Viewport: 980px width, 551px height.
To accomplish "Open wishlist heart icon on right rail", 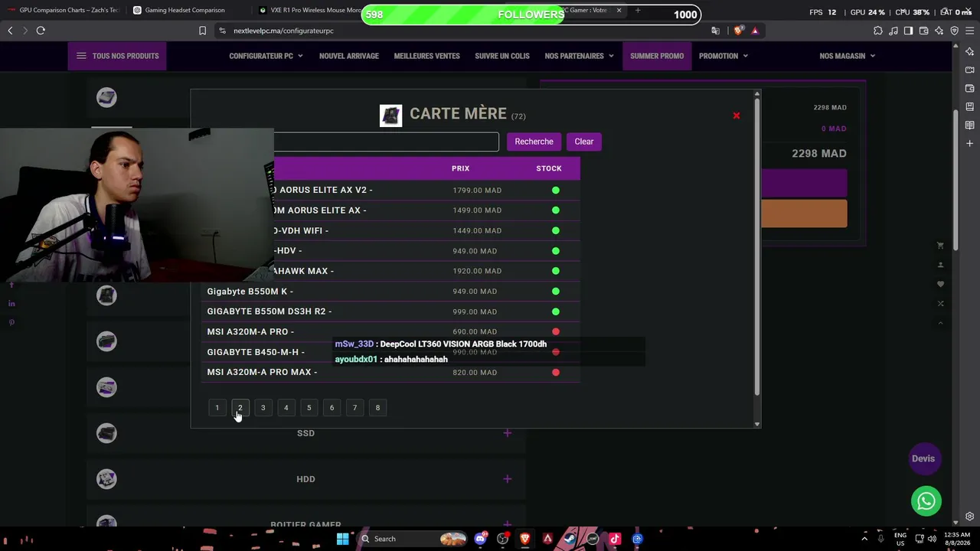I will (941, 284).
